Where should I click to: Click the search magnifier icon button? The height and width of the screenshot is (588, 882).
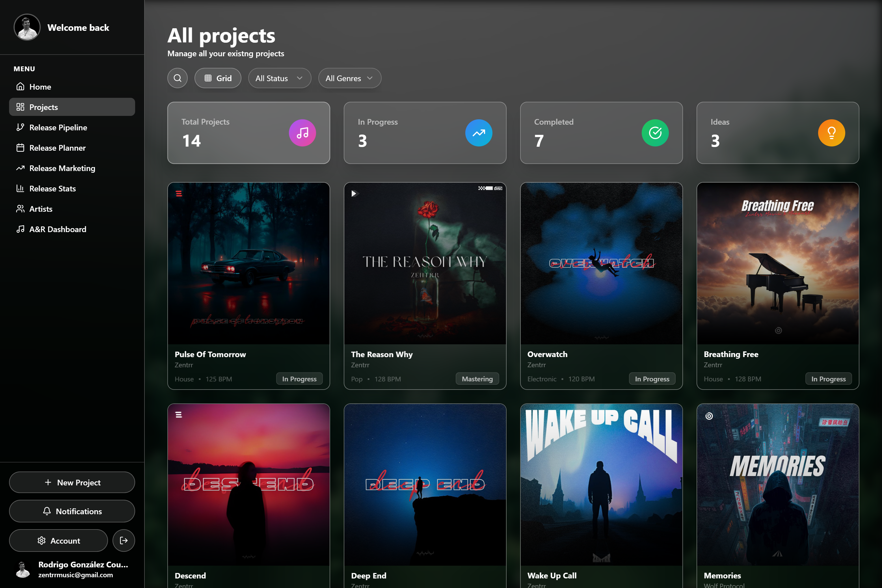coord(177,78)
